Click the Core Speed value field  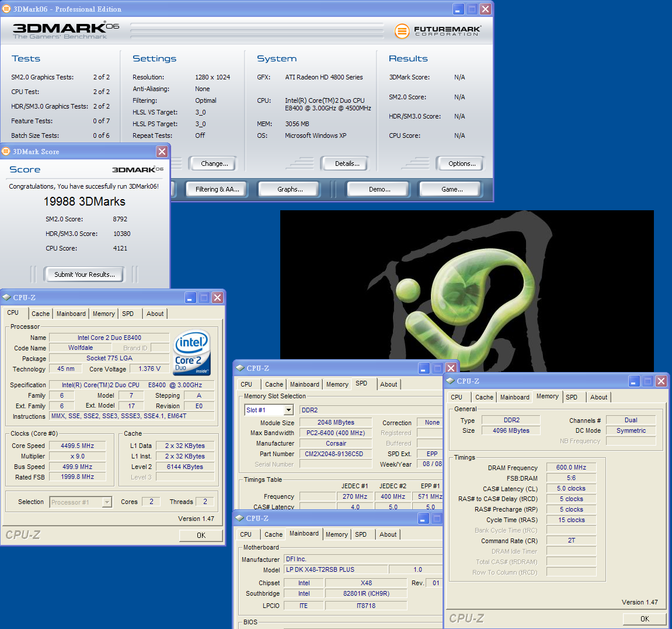(77, 446)
